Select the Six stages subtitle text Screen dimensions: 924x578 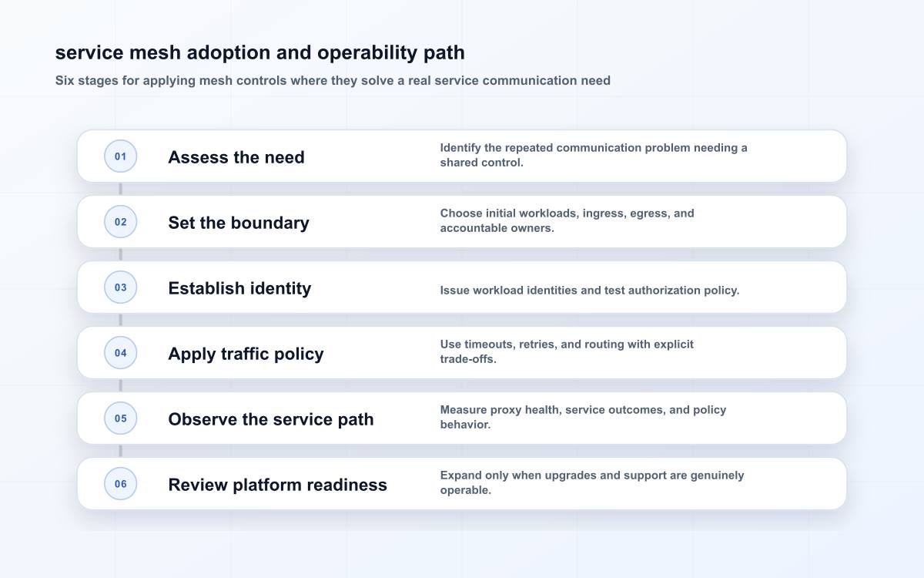coord(333,81)
